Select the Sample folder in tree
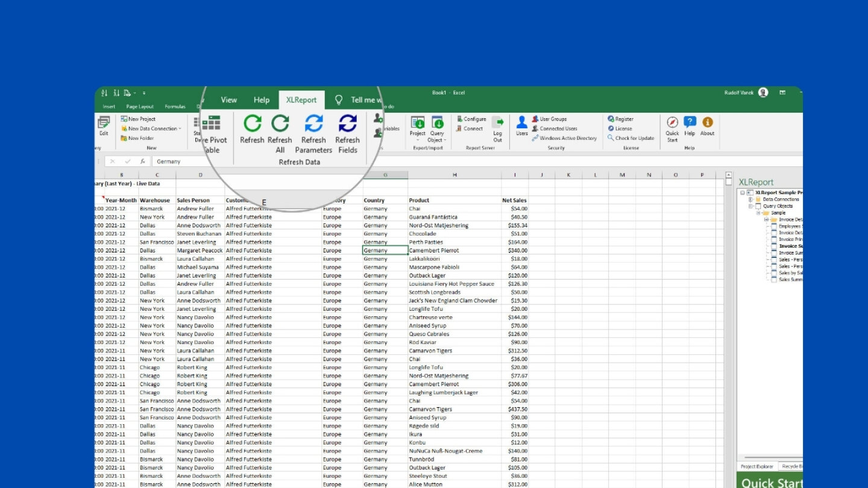 tap(778, 213)
